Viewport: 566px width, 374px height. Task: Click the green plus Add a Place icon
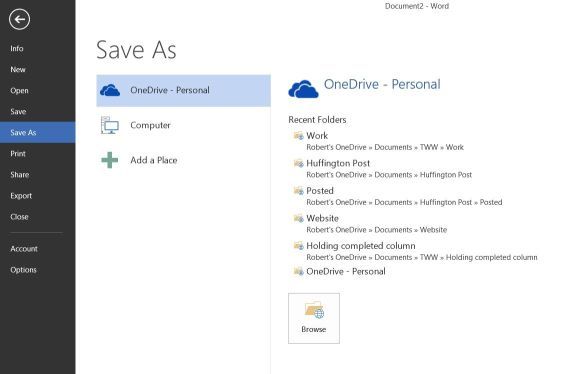(x=110, y=160)
